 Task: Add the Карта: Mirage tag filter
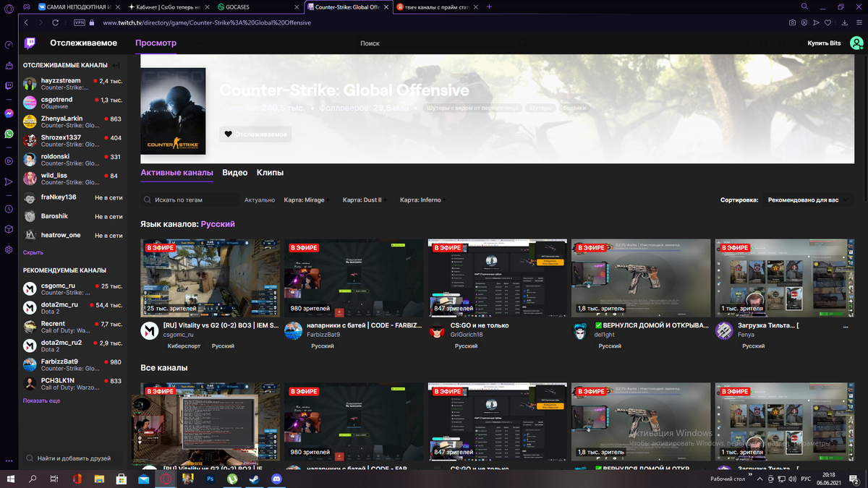pyautogui.click(x=306, y=200)
